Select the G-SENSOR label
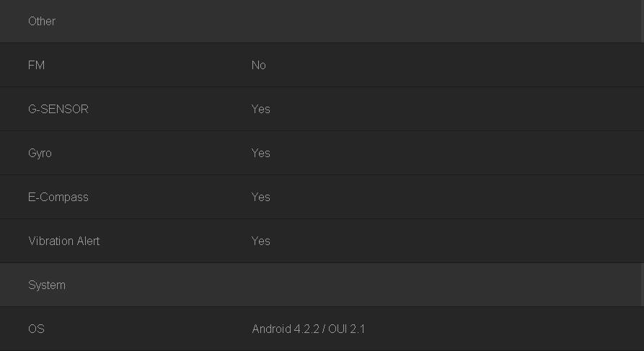644x351 pixels. tap(58, 110)
